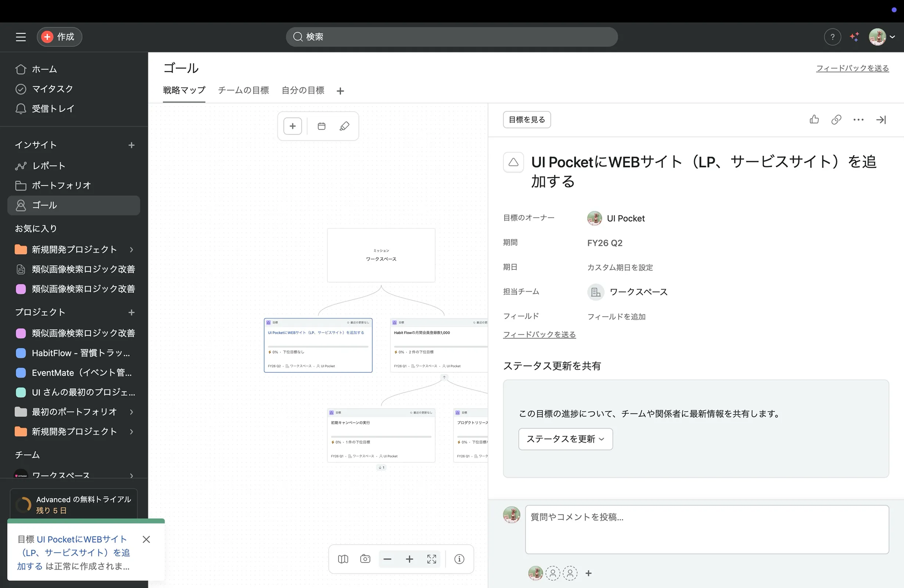Click カスタム期日を設定
The height and width of the screenshot is (588, 904).
point(620,268)
